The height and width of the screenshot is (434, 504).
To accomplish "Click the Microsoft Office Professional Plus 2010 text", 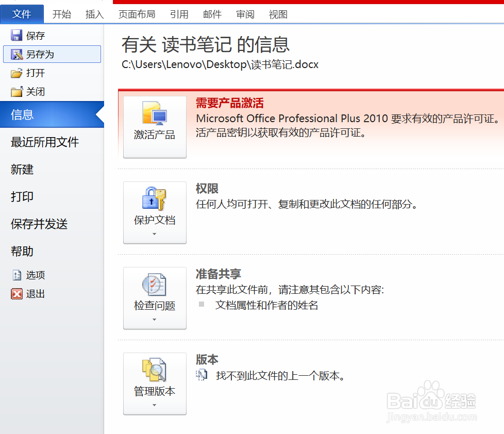I will (x=292, y=119).
